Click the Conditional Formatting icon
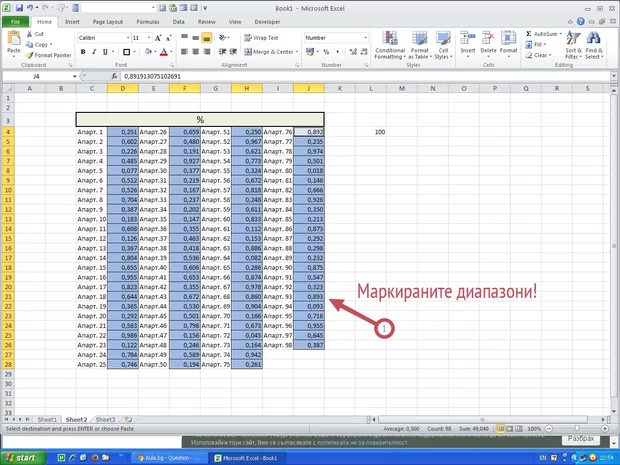Screen dimensions: 620x465 coord(389,39)
